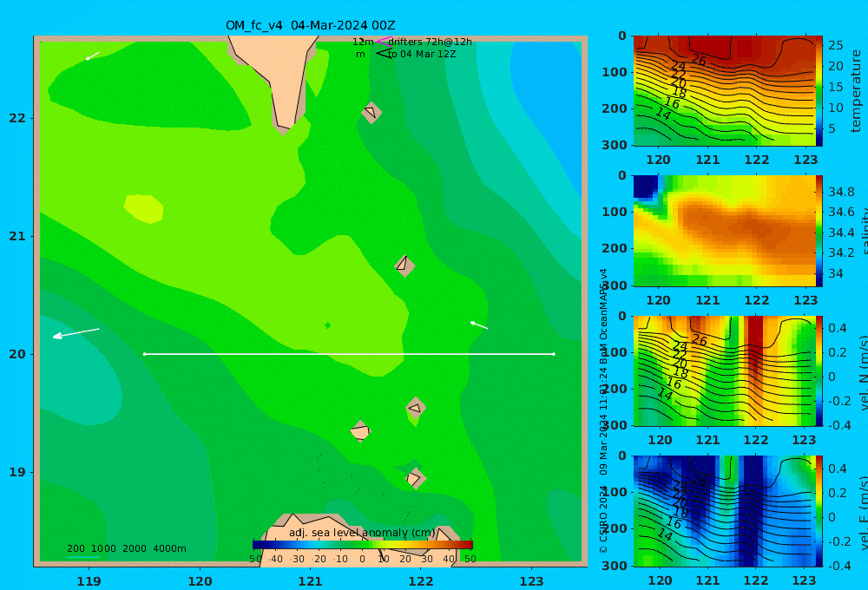Click the vel. E colorbar
This screenshot has height=590, width=868.
pyautogui.click(x=819, y=511)
